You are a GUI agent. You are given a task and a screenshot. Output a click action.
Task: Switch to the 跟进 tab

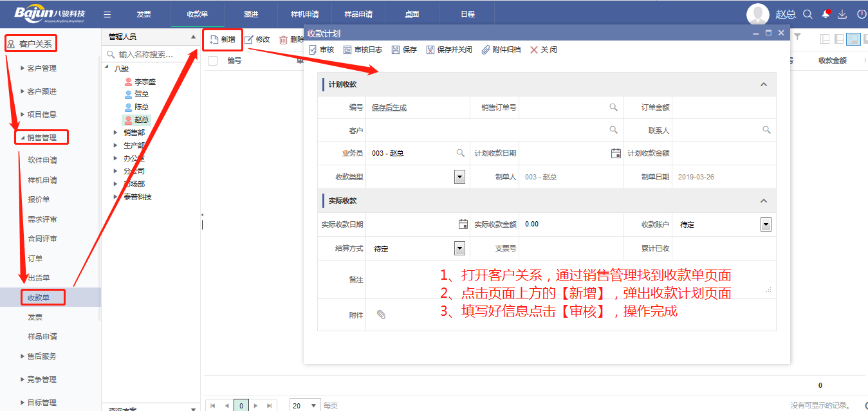252,14
